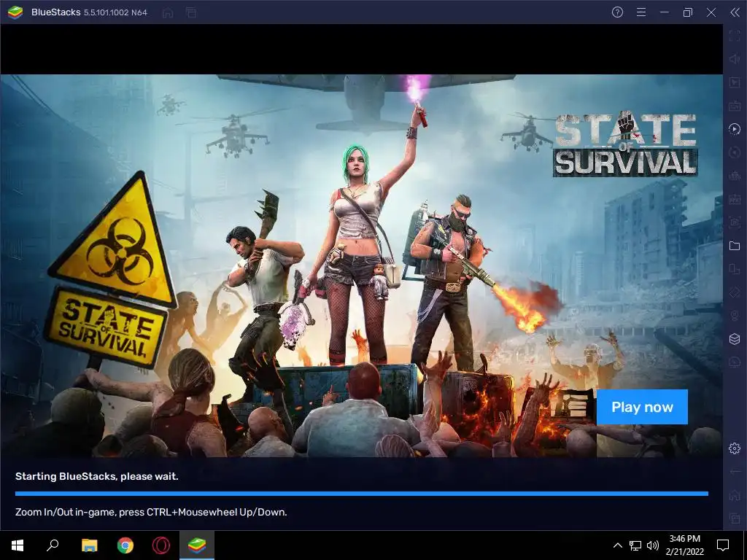Take a screenshot with the camera icon
The width and height of the screenshot is (747, 560).
[x=734, y=222]
